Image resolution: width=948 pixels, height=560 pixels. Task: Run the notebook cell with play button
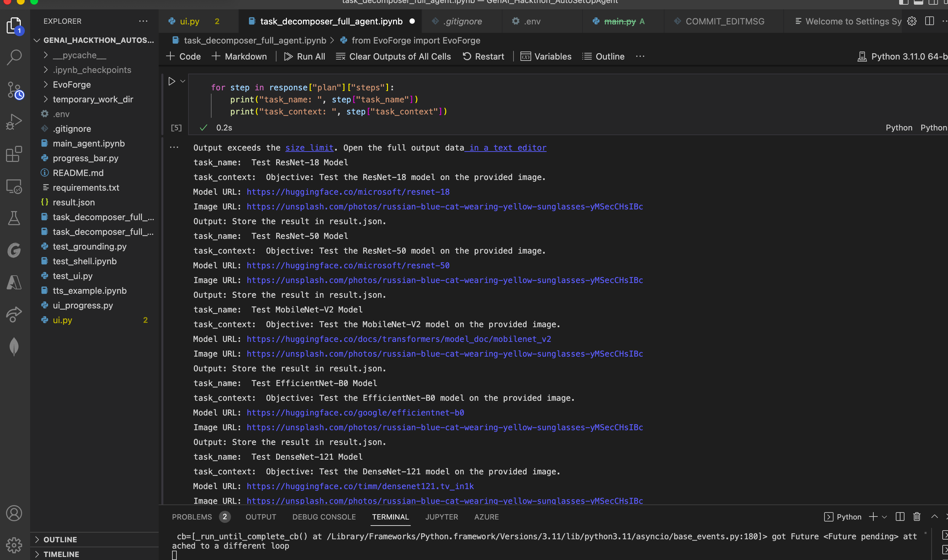[x=171, y=81]
